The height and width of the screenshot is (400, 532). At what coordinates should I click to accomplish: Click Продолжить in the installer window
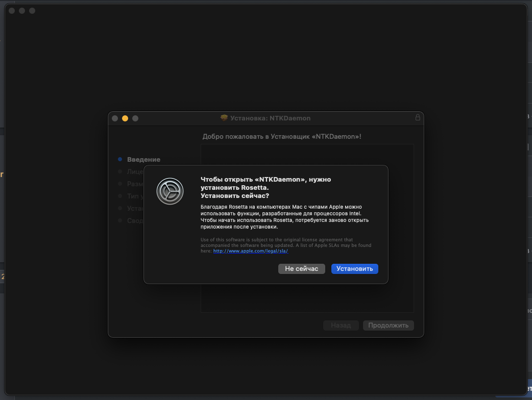click(x=388, y=326)
